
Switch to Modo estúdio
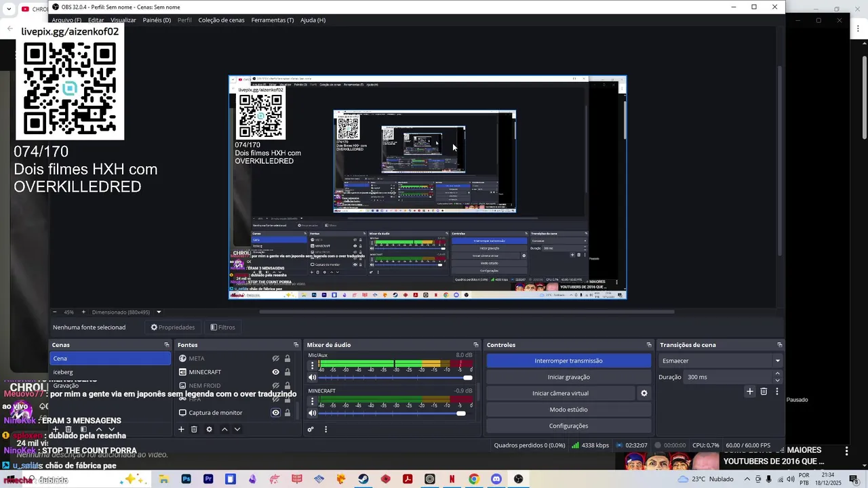coord(568,409)
